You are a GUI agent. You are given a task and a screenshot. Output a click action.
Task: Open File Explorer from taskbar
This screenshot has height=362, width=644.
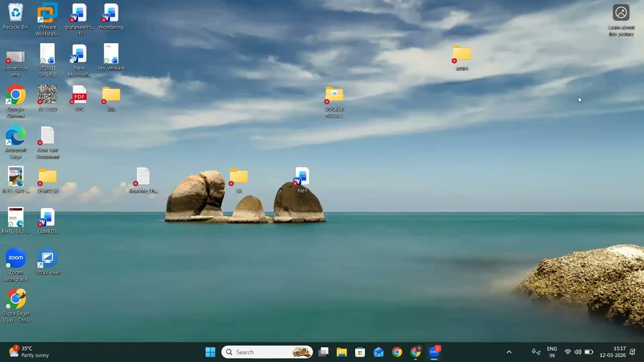(x=342, y=352)
